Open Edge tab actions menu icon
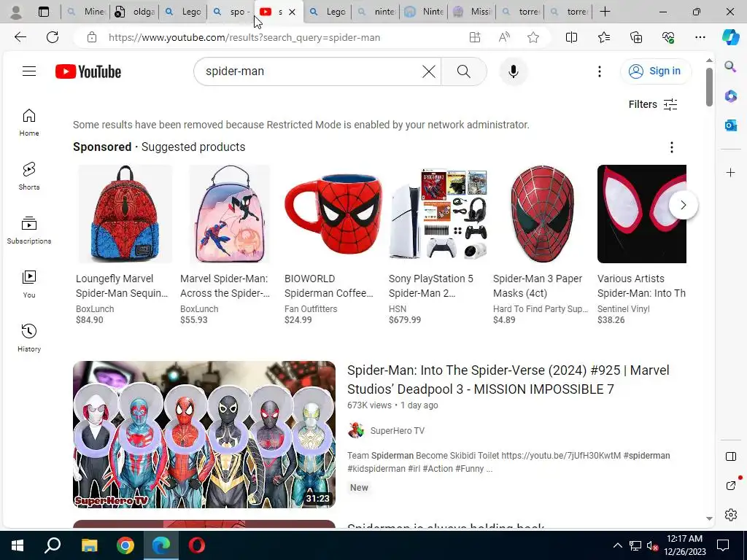 click(44, 12)
